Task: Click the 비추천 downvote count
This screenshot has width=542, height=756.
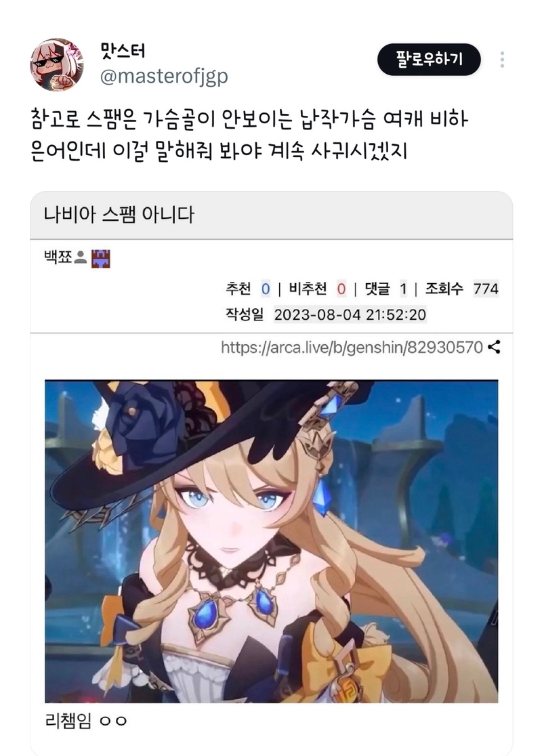Action: 341,289
